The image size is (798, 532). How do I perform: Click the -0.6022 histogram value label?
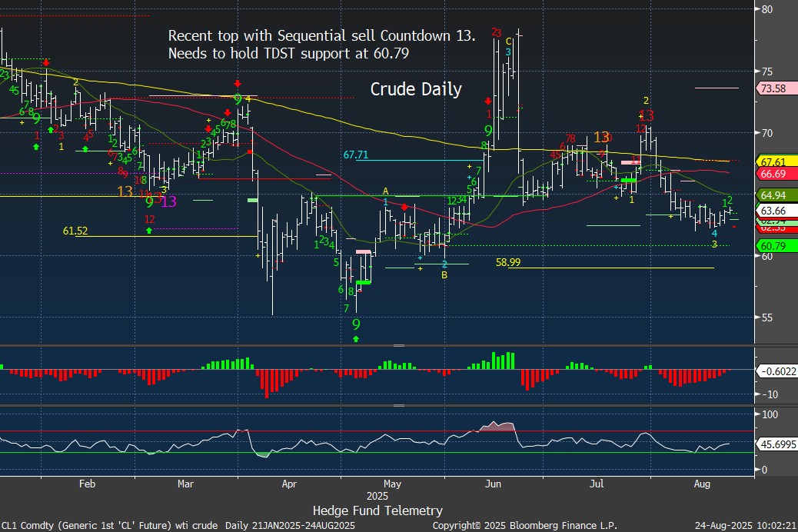[x=775, y=371]
